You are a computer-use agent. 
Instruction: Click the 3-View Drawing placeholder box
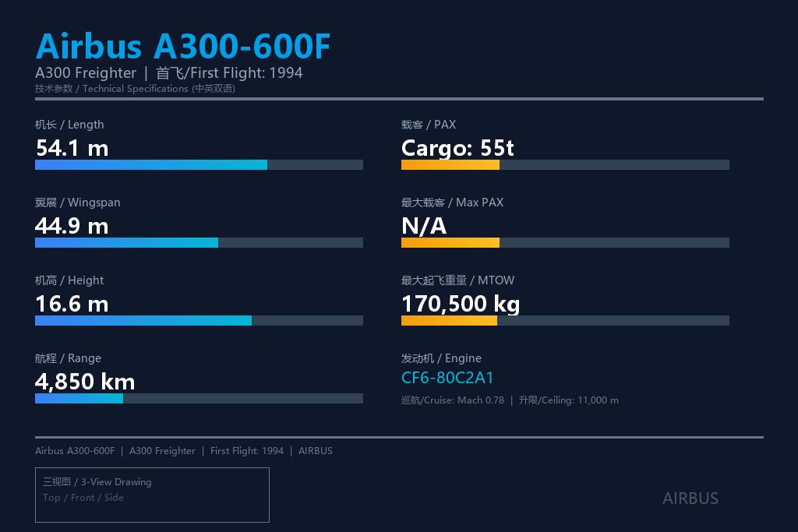pyautogui.click(x=152, y=495)
